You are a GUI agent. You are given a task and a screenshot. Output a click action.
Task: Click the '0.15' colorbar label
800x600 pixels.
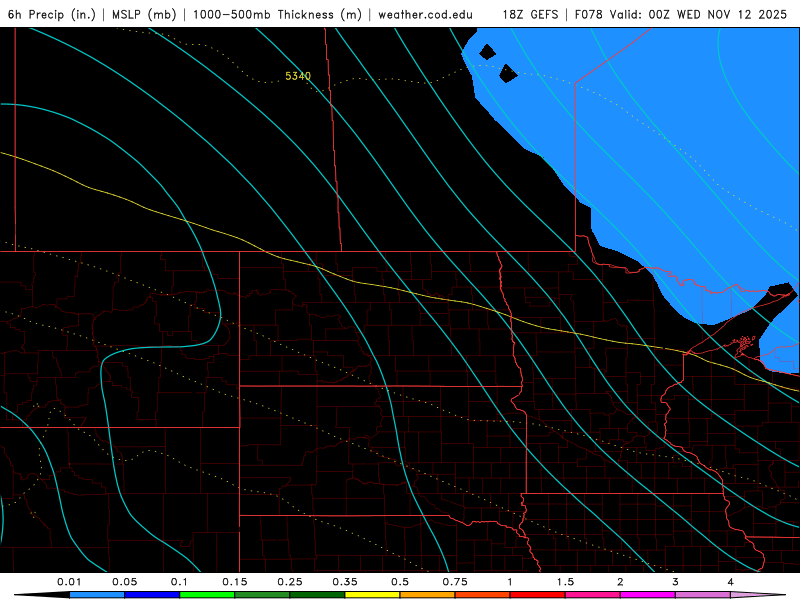pos(235,582)
